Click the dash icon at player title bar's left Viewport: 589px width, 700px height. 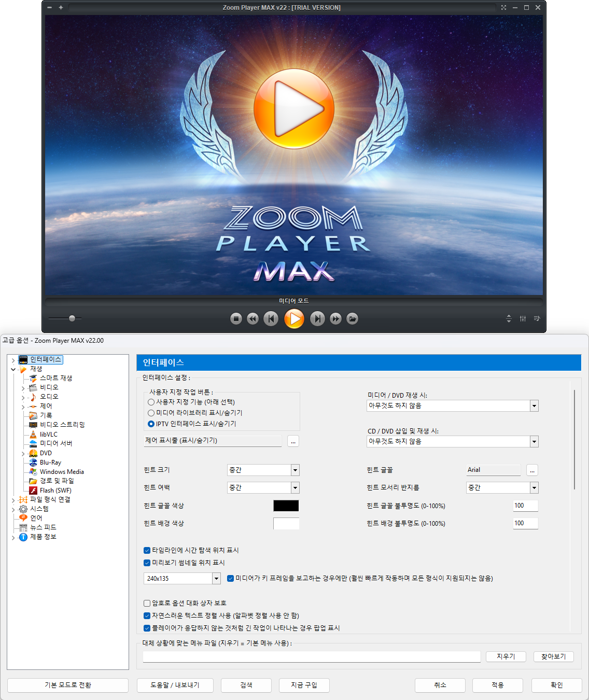(x=49, y=7)
